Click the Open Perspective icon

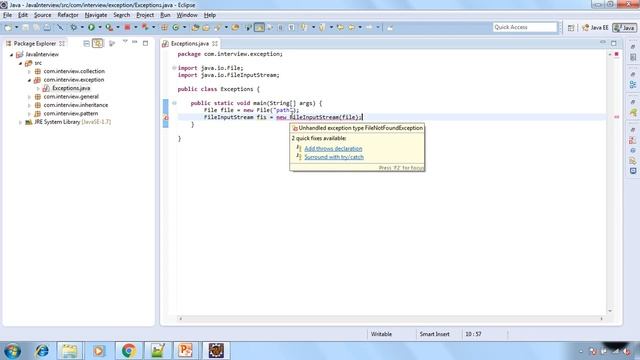click(571, 27)
